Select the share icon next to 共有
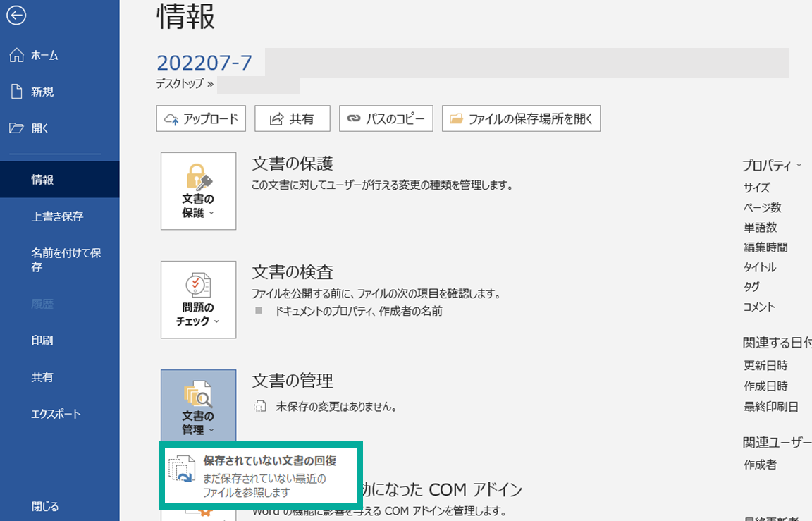This screenshot has width=812, height=521. coord(278,118)
